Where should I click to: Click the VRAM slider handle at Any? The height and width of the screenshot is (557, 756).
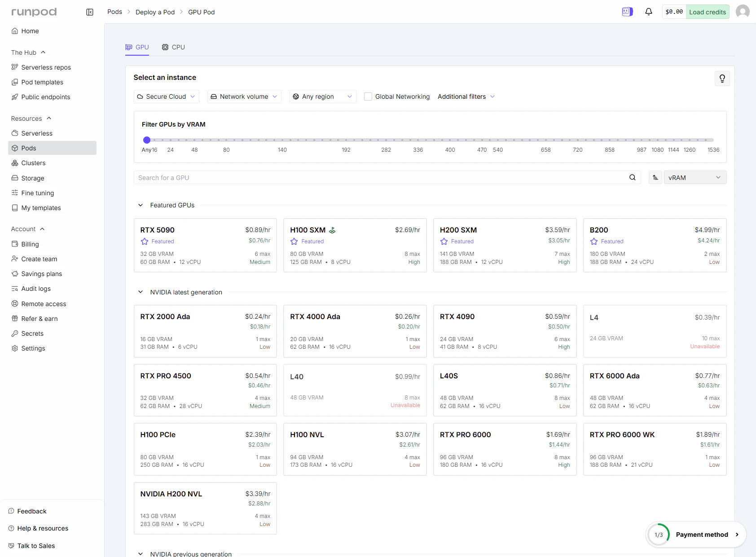coord(147,140)
